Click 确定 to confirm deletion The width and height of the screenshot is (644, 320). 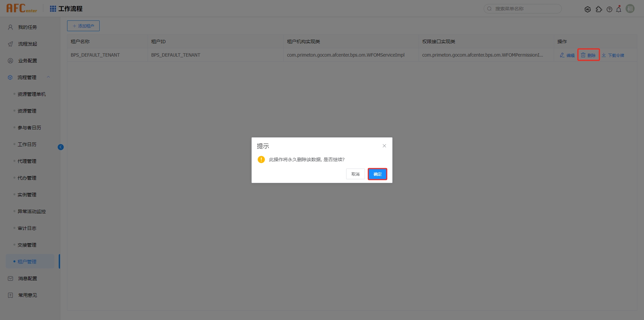(377, 174)
